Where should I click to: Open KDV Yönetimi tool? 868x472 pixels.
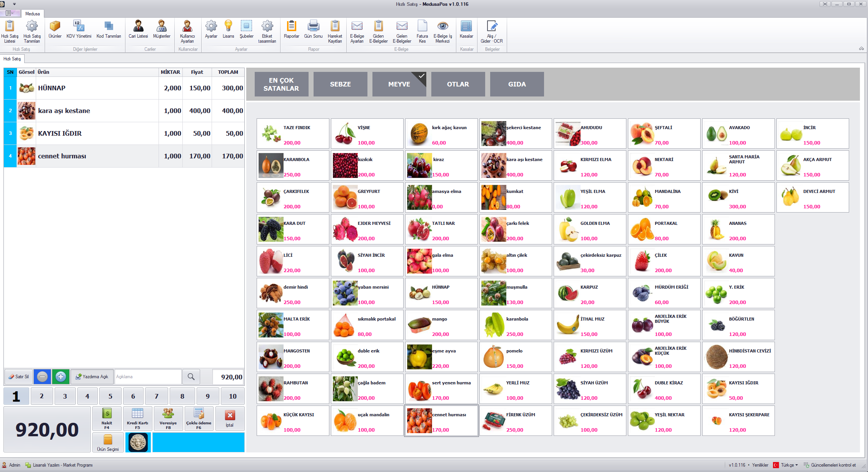[79, 30]
